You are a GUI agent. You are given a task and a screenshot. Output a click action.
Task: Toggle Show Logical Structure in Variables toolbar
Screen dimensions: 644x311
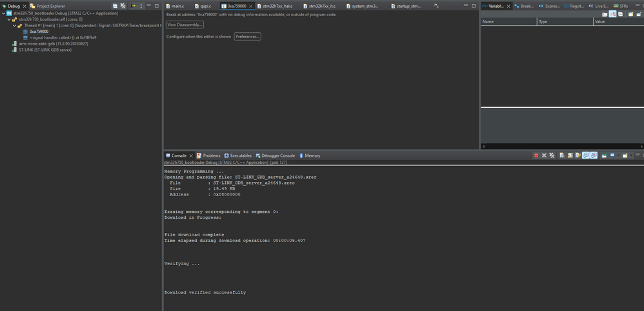pyautogui.click(x=612, y=14)
